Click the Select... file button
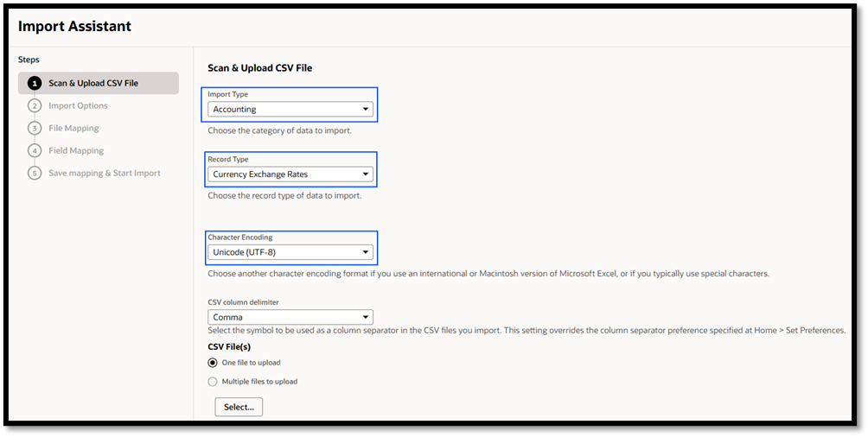The image size is (868, 437). tap(239, 407)
